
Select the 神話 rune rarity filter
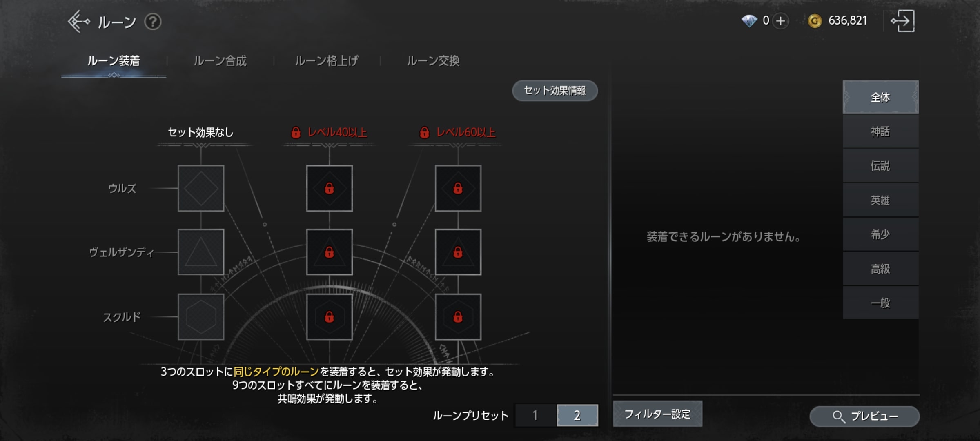[x=880, y=131]
